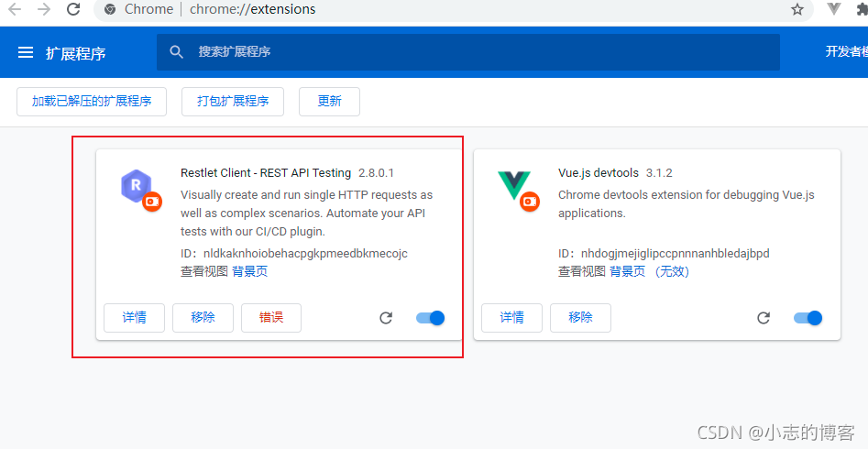Click the chrome://extensions address bar
The width and height of the screenshot is (868, 449).
[x=454, y=9]
